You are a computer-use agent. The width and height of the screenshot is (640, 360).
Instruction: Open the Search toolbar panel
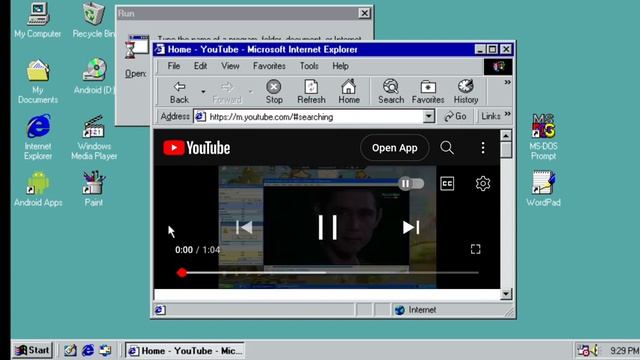tap(391, 92)
